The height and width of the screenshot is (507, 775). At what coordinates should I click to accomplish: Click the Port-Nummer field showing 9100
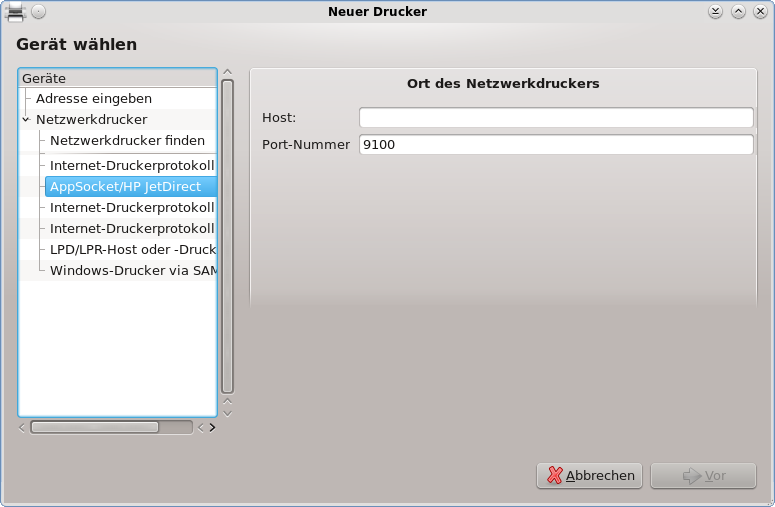pyautogui.click(x=556, y=144)
